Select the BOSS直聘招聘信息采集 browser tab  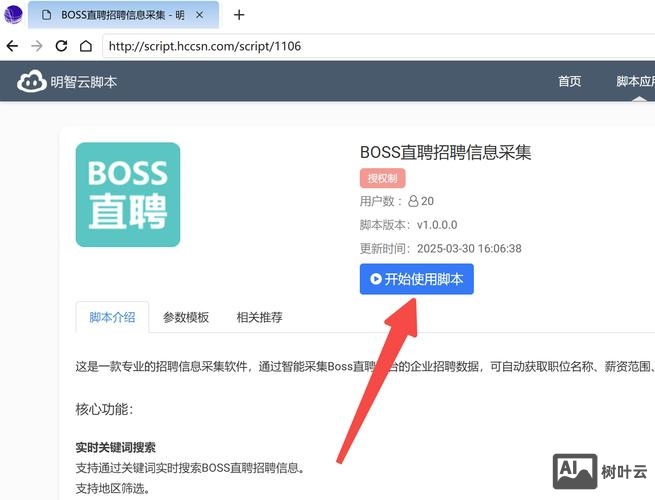[x=123, y=15]
